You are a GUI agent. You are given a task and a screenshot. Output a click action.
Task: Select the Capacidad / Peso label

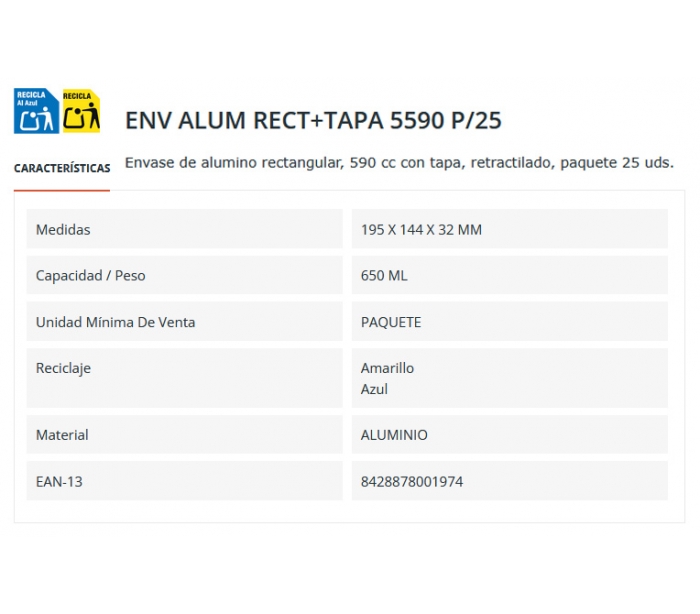tap(90, 276)
